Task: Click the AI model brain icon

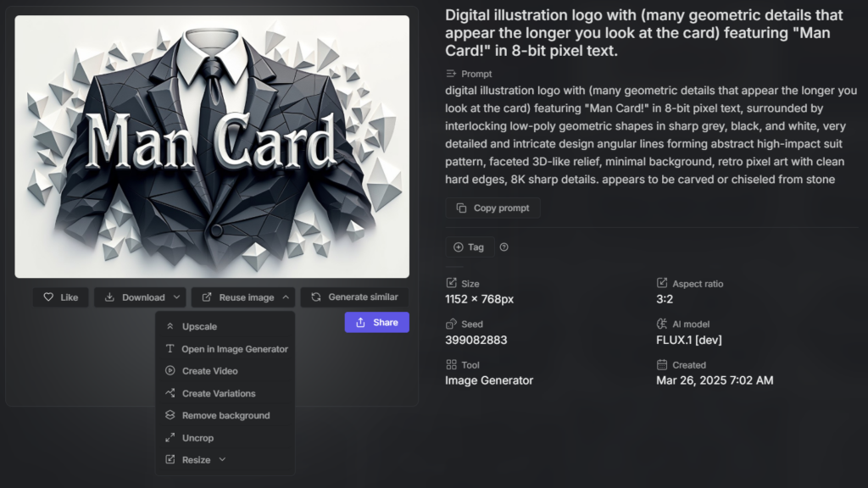Action: [661, 324]
